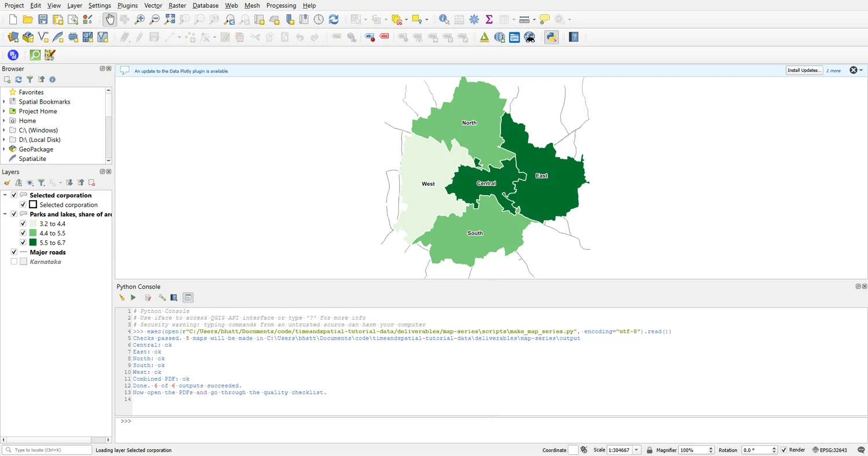Image resolution: width=868 pixels, height=456 pixels.
Task: Open the Help book icon
Action: (x=573, y=38)
